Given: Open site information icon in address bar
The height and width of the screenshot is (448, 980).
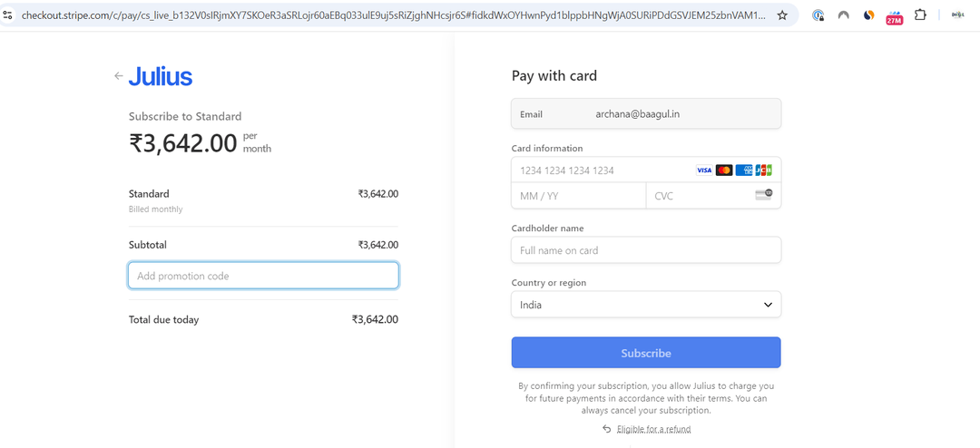Looking at the screenshot, I should click(8, 15).
